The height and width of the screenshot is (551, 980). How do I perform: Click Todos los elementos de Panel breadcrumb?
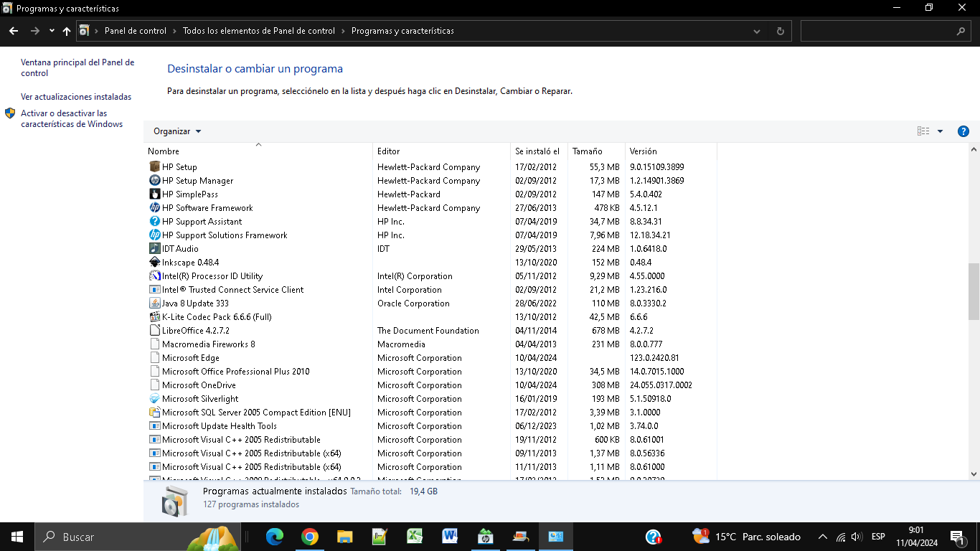click(259, 31)
